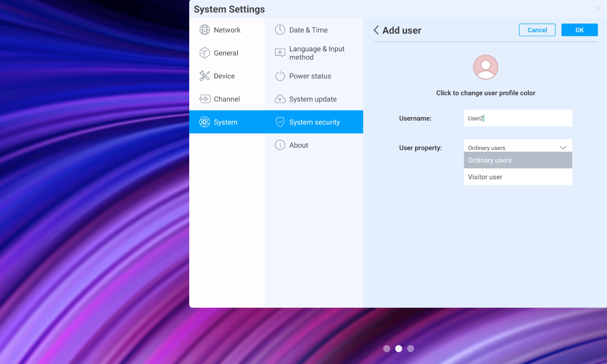Open the System security page
The width and height of the screenshot is (607, 364).
coord(314,122)
